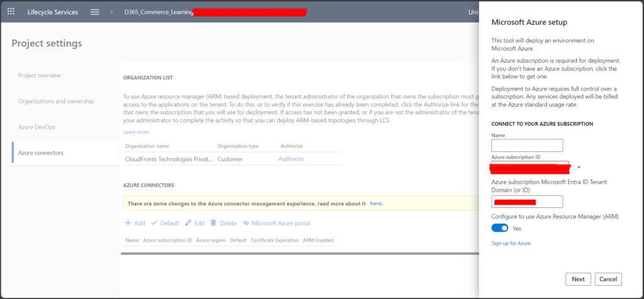Click the Entra ID Tenant Domain input field
Image resolution: width=644 pixels, height=299 pixels.
(x=527, y=202)
